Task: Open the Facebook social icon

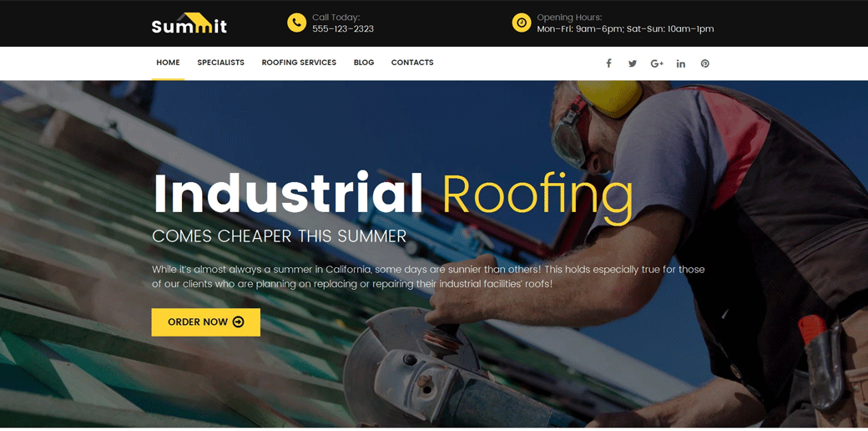Action: [608, 63]
